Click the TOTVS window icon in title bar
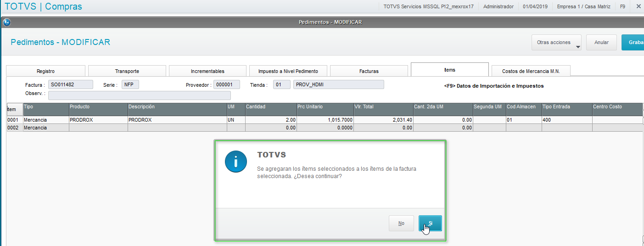The image size is (644, 246). click(6, 22)
